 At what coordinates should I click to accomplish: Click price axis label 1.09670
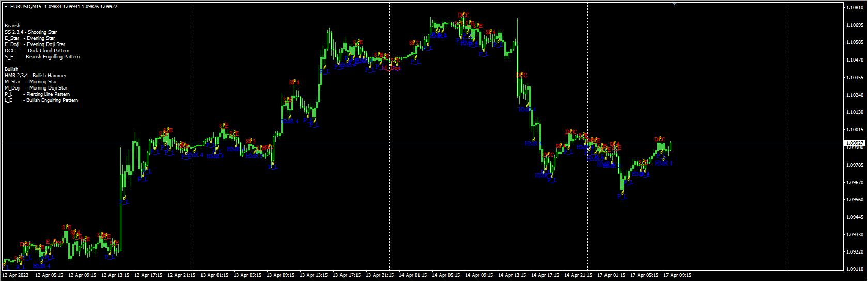coord(855,183)
